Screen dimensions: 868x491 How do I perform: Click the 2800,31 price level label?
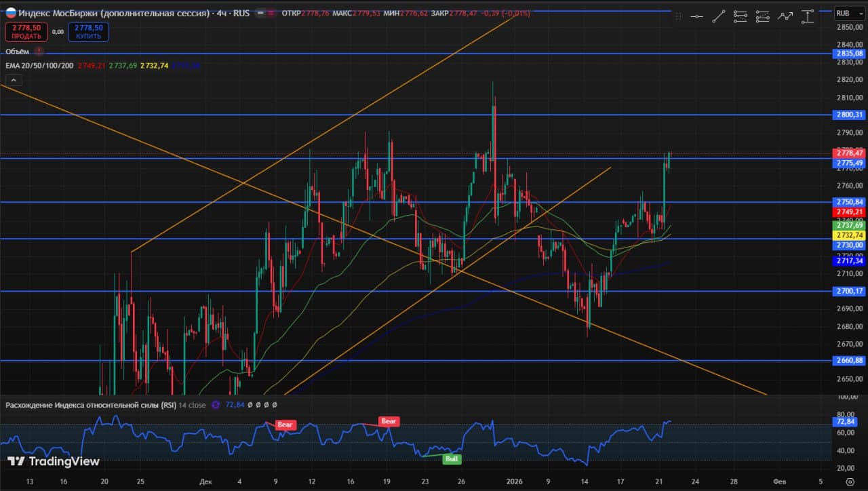[849, 115]
